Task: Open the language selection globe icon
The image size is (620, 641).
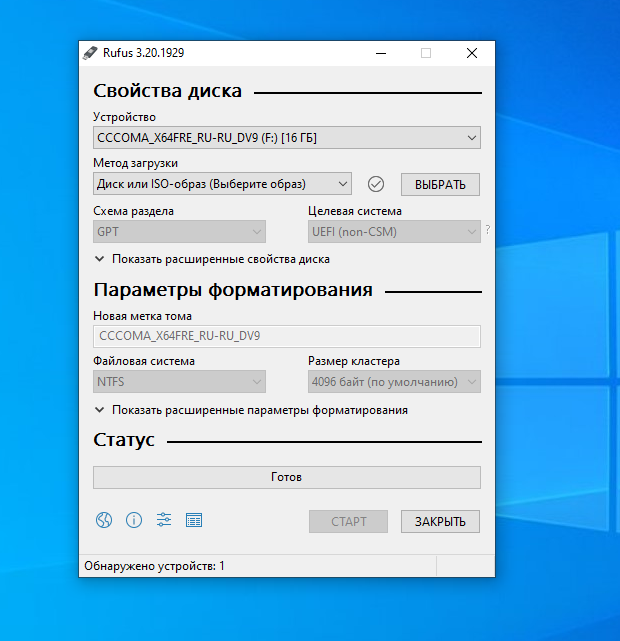Action: 104,520
